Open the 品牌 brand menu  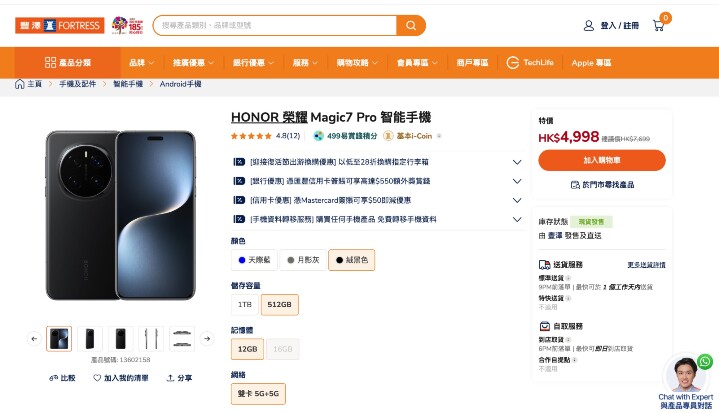click(x=141, y=62)
